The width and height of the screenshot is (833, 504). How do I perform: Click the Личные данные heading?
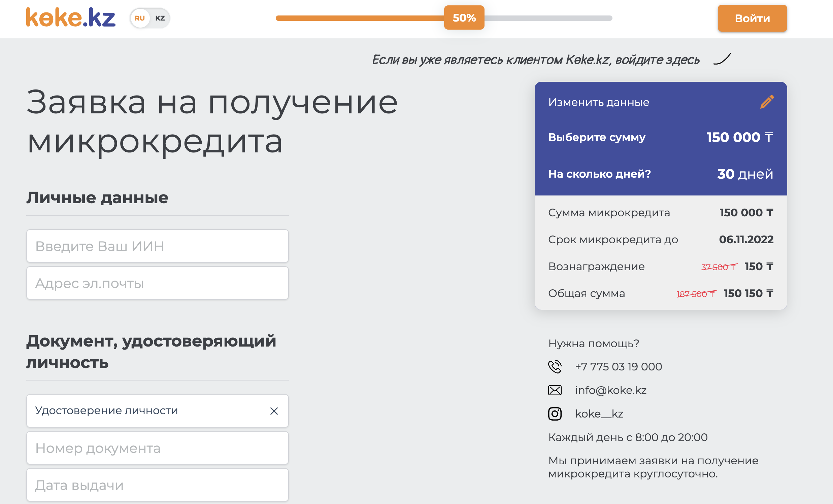coord(97,198)
